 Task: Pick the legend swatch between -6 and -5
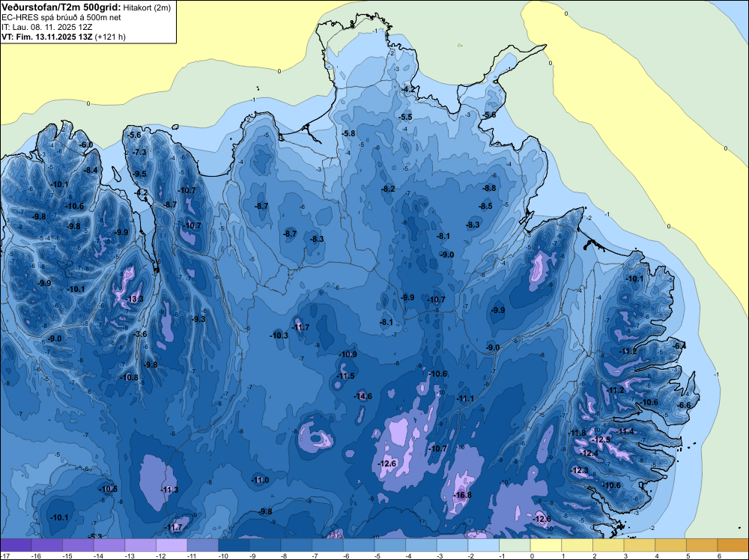359,545
